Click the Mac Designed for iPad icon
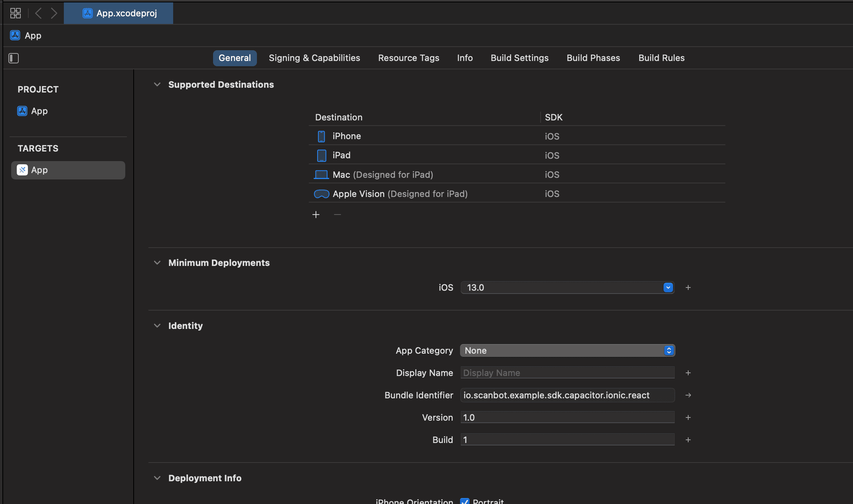Screen dimensions: 853x504 pyautogui.click(x=321, y=174)
